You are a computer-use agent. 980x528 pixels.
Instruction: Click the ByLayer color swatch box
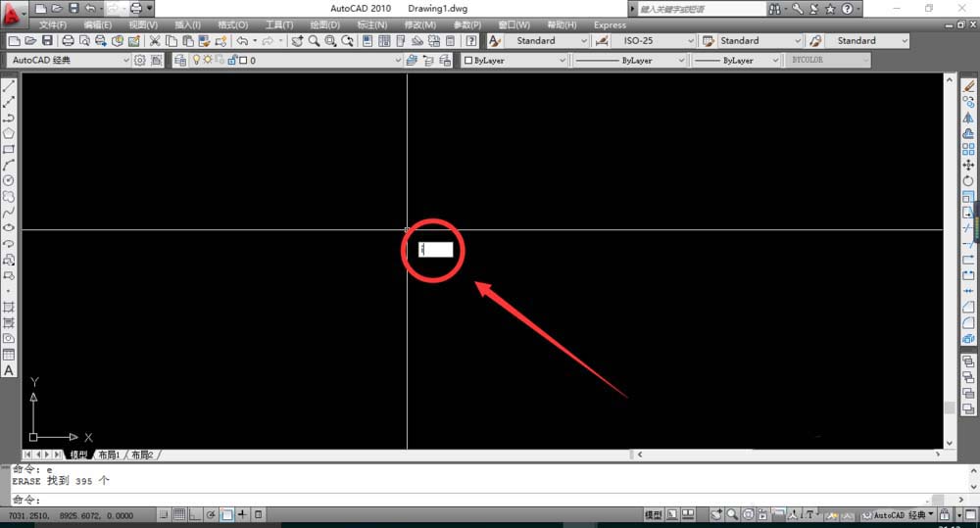point(468,60)
